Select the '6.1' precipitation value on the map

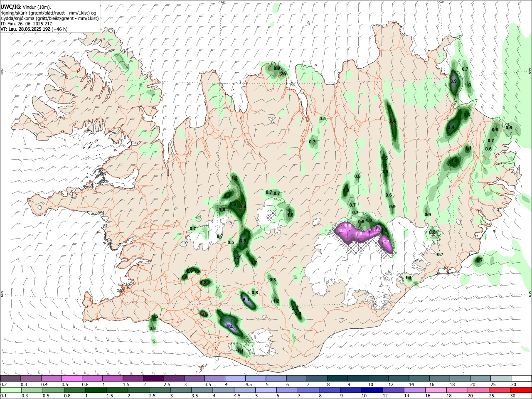[x=246, y=300]
